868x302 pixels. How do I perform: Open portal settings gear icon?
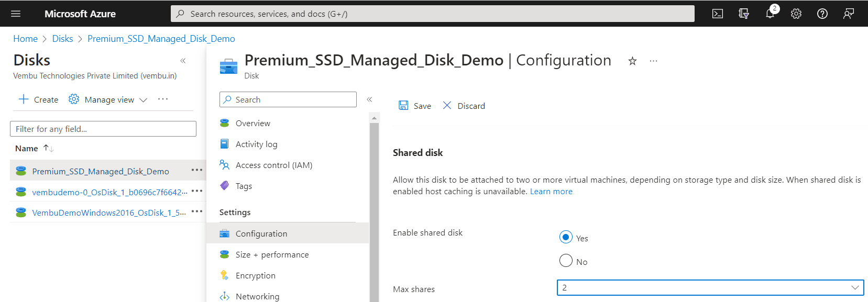[x=796, y=14]
